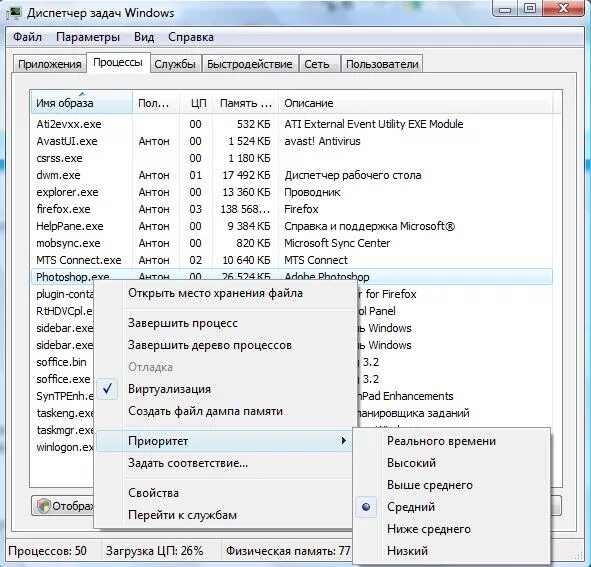Image resolution: width=591 pixels, height=567 pixels.
Task: Select the AvastUI.exe process
Action: [x=292, y=141]
